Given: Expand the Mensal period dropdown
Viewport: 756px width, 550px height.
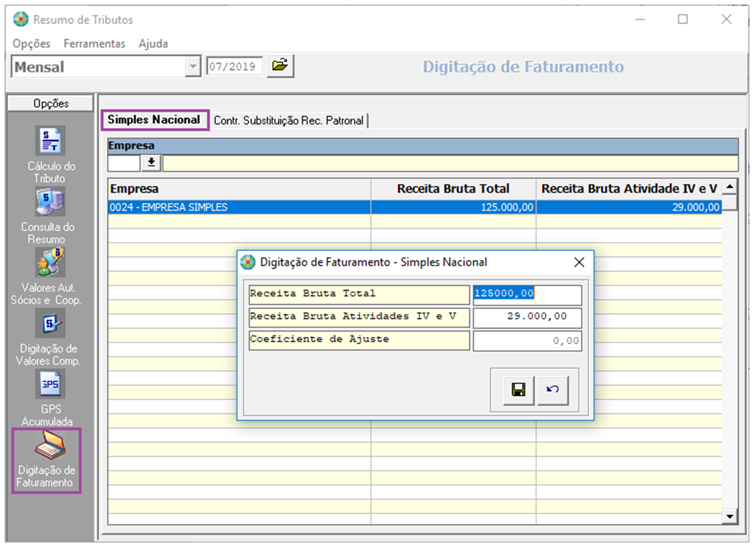Looking at the screenshot, I should 192,67.
